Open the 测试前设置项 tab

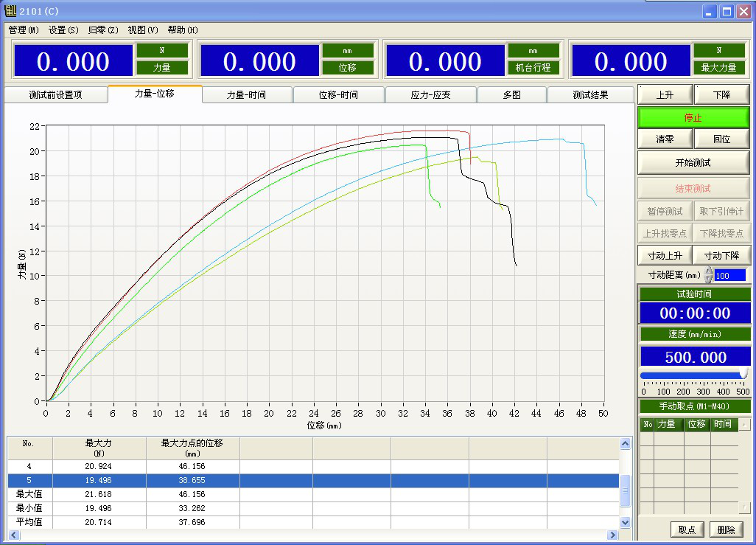pos(55,95)
